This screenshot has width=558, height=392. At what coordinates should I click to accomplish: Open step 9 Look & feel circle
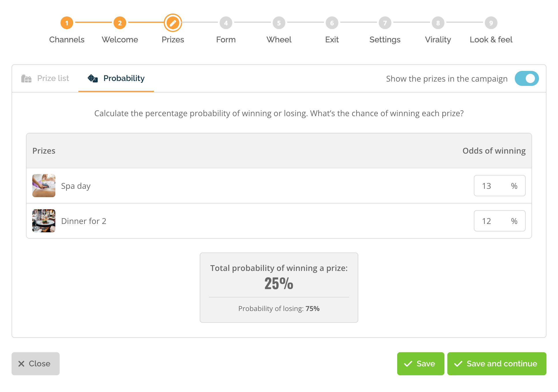tap(491, 23)
